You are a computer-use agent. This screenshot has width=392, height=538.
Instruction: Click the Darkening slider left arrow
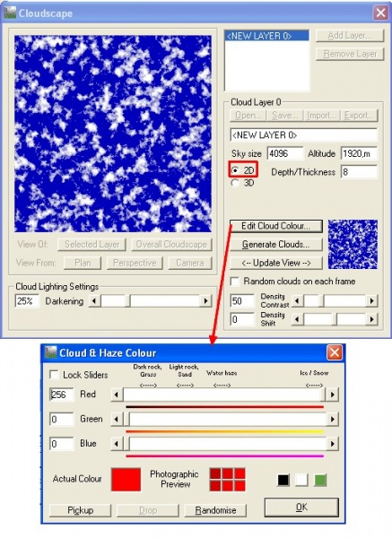click(x=94, y=301)
